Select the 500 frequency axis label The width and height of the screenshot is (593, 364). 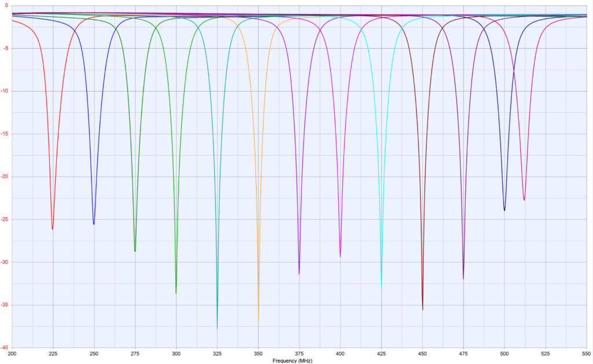tap(504, 354)
